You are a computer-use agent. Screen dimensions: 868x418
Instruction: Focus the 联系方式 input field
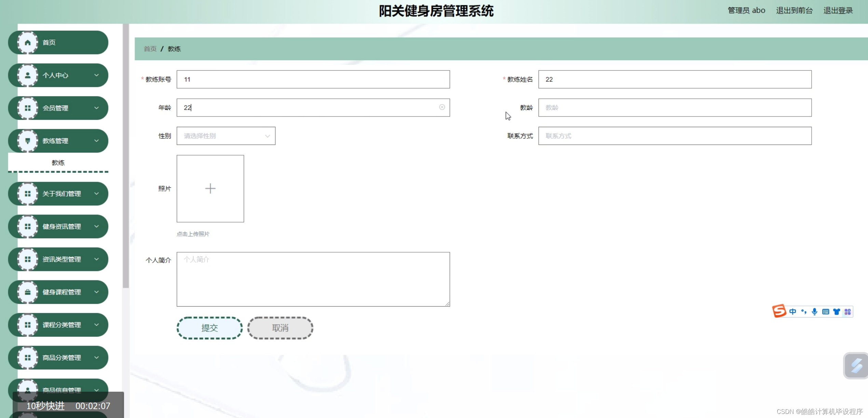675,136
